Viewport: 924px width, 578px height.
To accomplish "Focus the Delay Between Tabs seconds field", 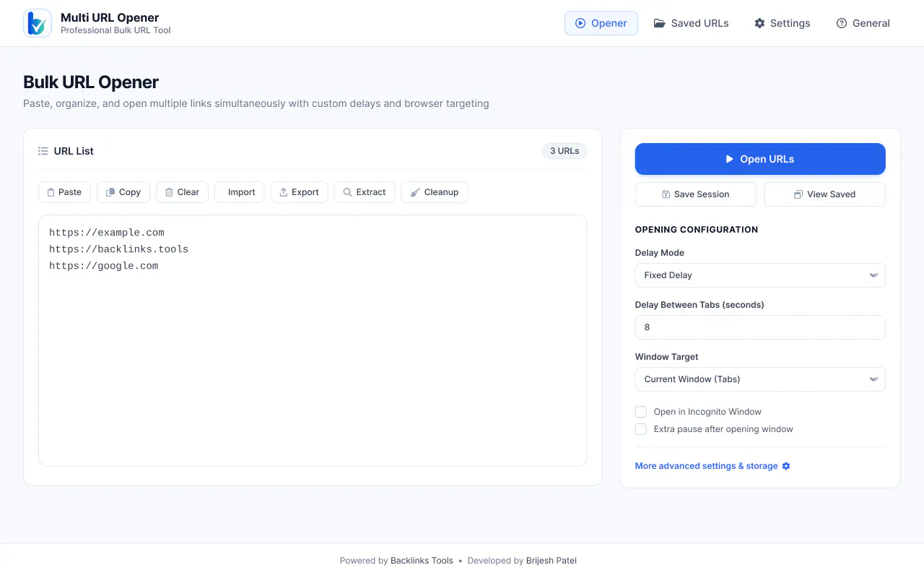I will [x=760, y=327].
